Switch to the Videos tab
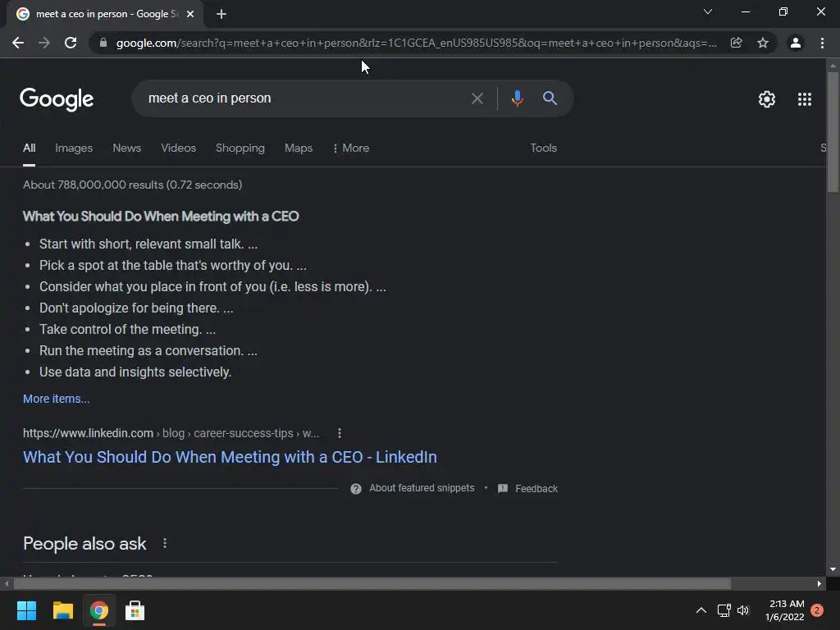The image size is (840, 630). 178,148
